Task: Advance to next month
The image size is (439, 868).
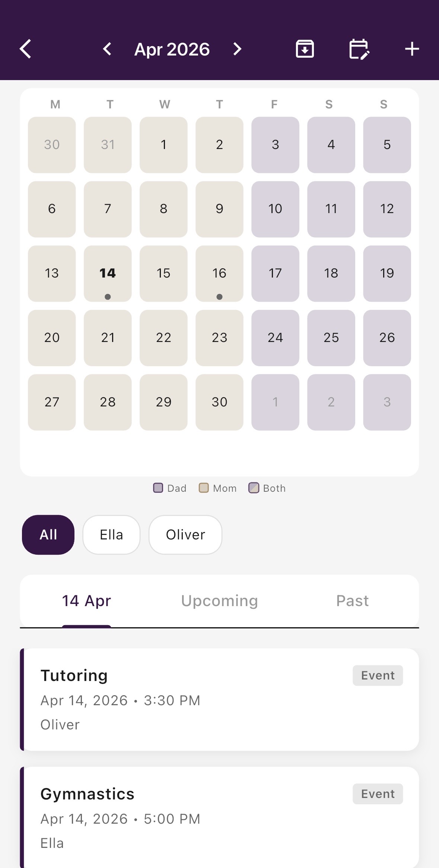Action: tap(237, 49)
